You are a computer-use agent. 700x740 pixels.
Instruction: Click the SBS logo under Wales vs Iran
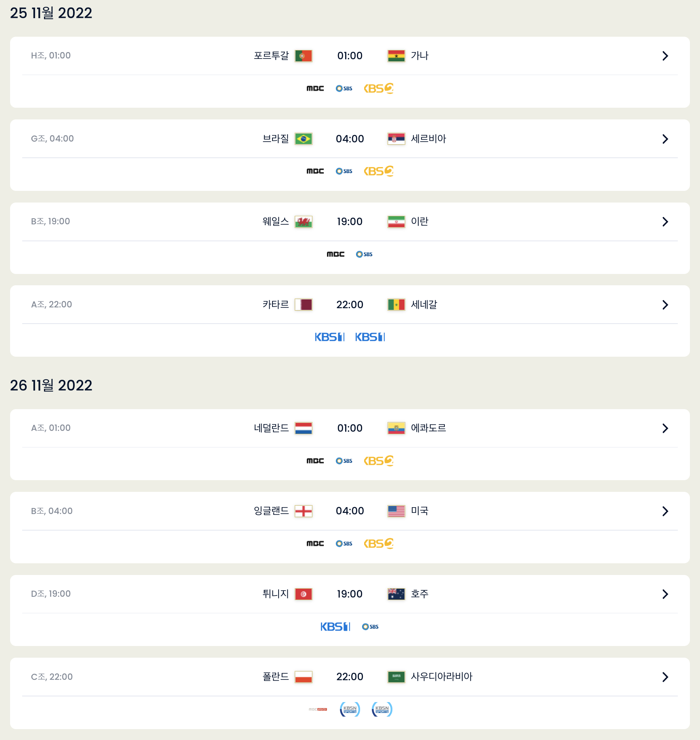(364, 254)
